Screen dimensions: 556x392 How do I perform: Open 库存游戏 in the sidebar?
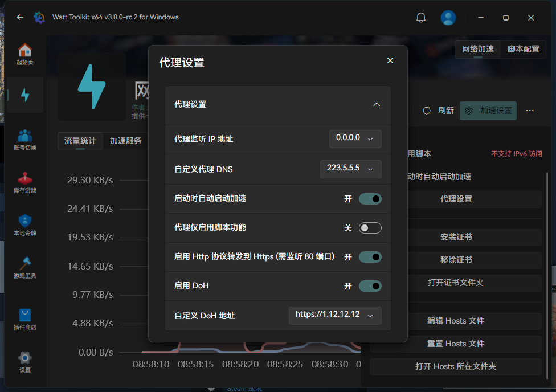tap(25, 183)
